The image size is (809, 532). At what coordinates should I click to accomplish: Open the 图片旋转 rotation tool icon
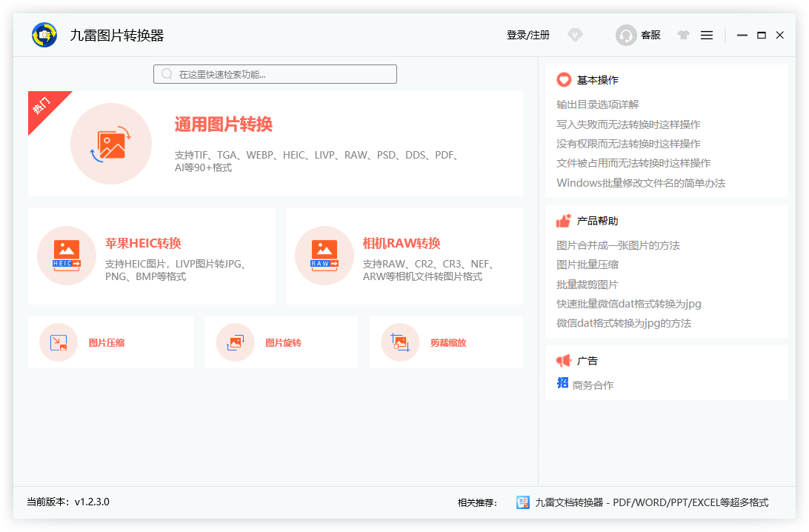[x=235, y=342]
